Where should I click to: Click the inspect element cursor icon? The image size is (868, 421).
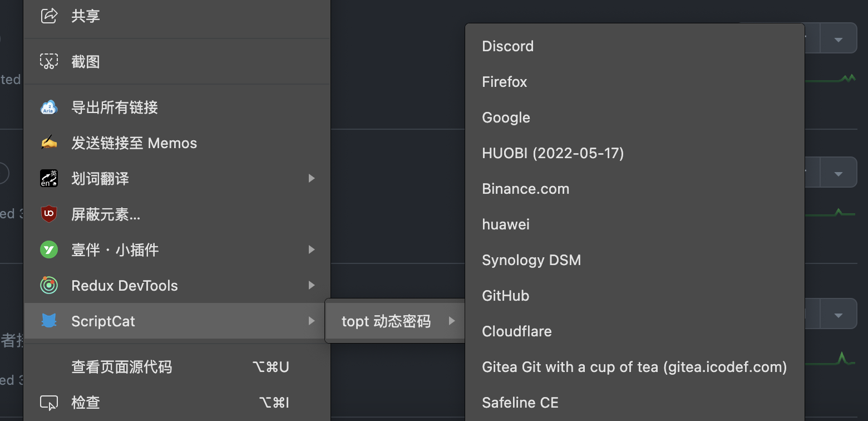[x=49, y=403]
